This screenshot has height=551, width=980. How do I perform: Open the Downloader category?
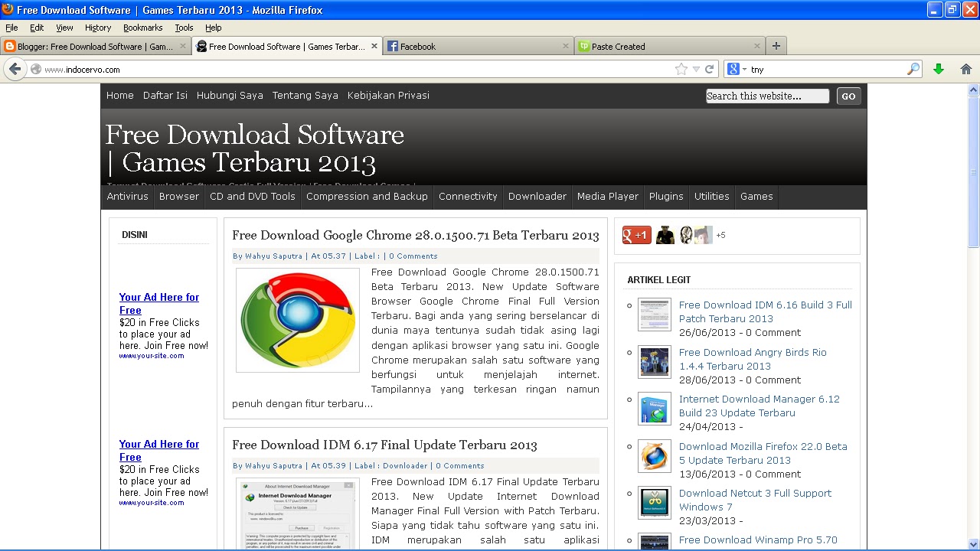pyautogui.click(x=537, y=197)
